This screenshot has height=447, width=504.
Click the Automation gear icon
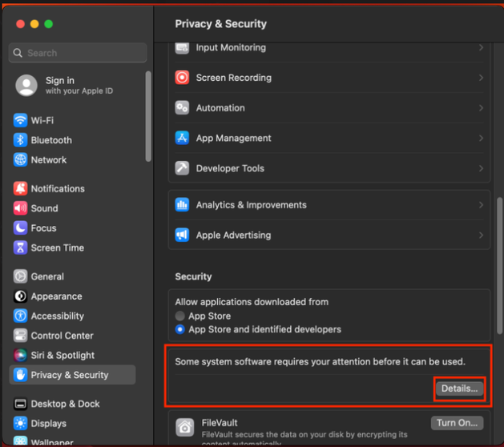pyautogui.click(x=183, y=108)
